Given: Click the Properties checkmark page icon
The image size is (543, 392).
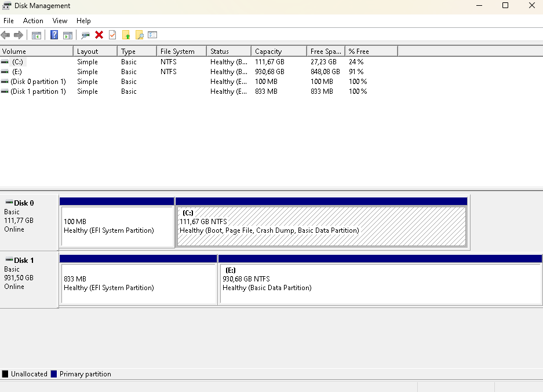Looking at the screenshot, I should pos(112,35).
